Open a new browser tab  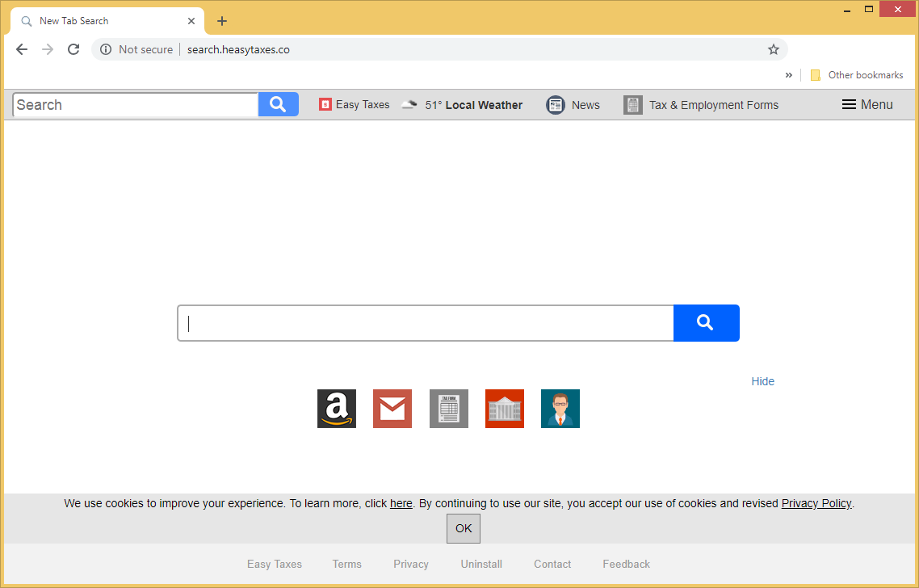(x=222, y=21)
